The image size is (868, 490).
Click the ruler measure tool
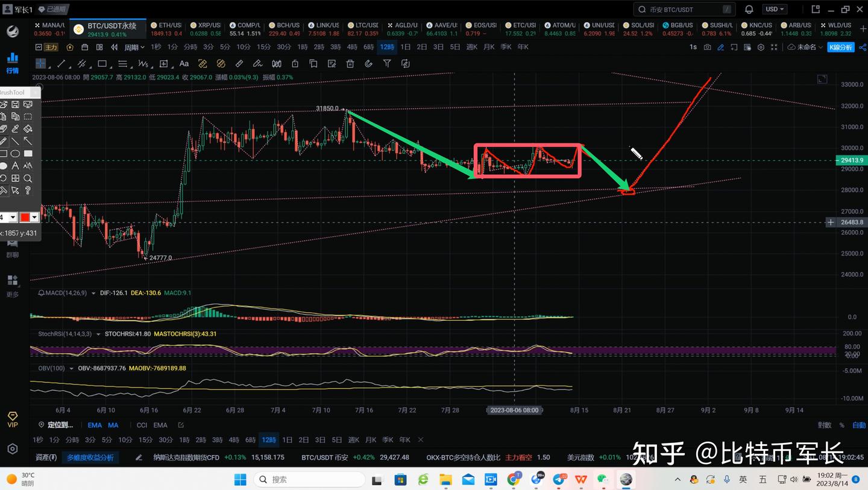pos(239,63)
